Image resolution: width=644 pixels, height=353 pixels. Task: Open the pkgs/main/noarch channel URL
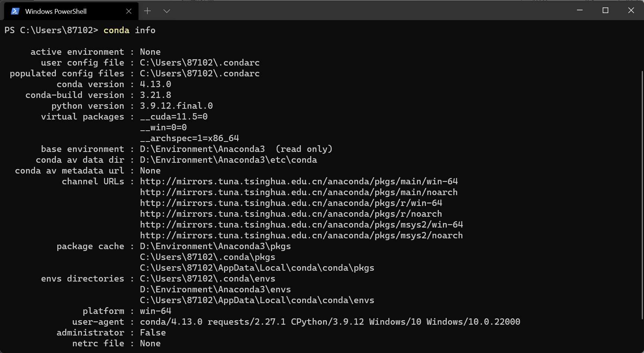299,193
